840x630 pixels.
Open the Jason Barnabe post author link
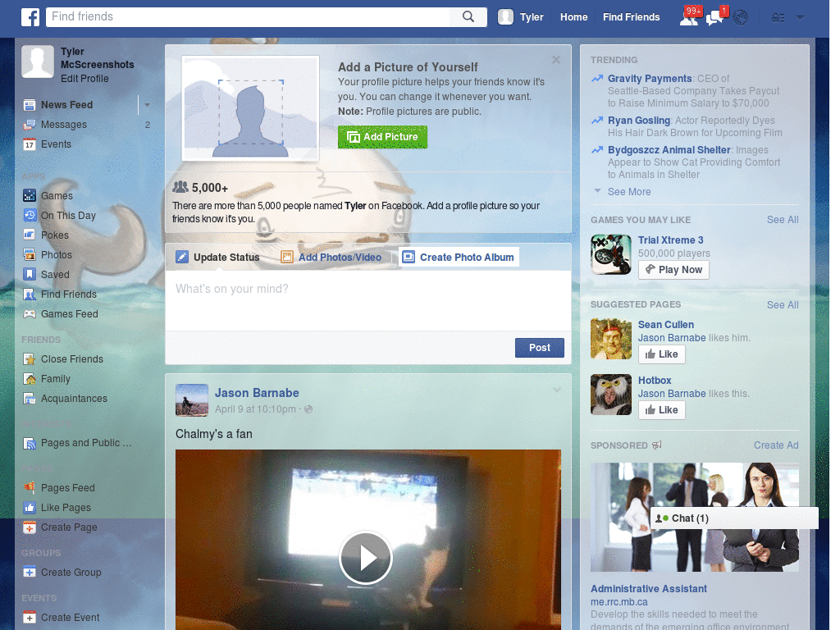257,393
